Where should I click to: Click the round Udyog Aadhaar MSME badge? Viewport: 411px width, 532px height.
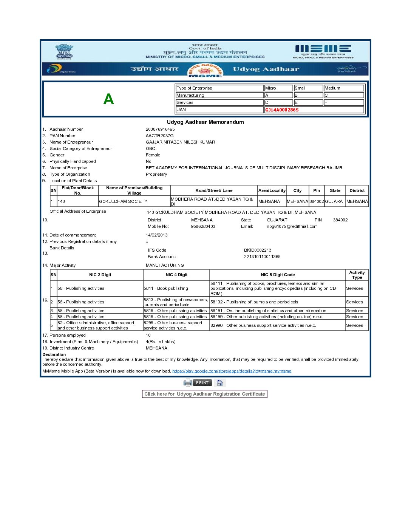coord(205,70)
